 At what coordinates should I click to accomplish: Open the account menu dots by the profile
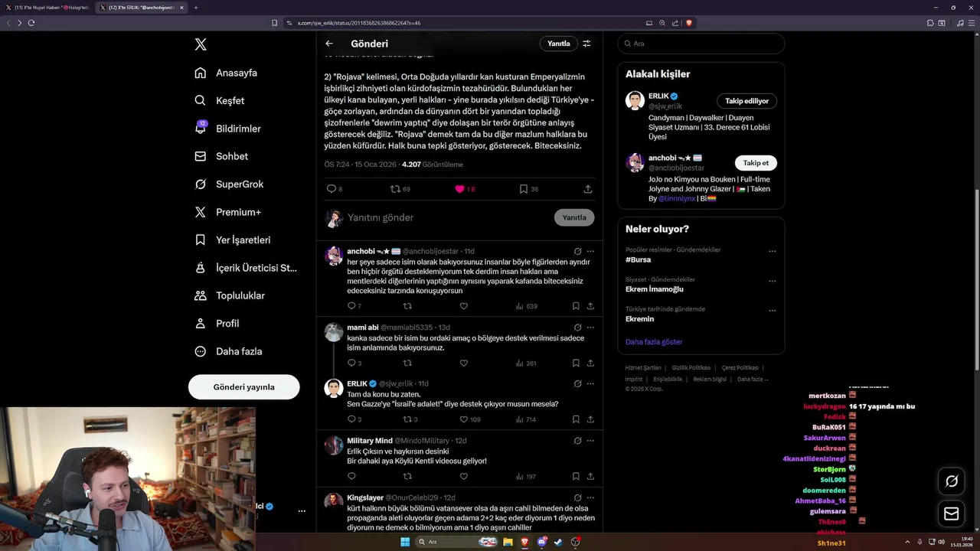302,510
